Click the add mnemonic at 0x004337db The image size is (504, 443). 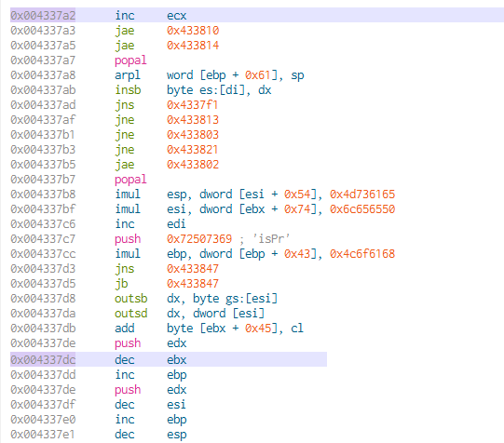click(x=125, y=329)
